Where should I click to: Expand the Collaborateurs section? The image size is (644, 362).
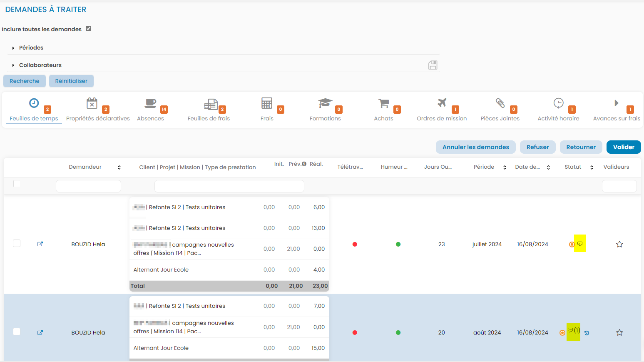click(40, 65)
